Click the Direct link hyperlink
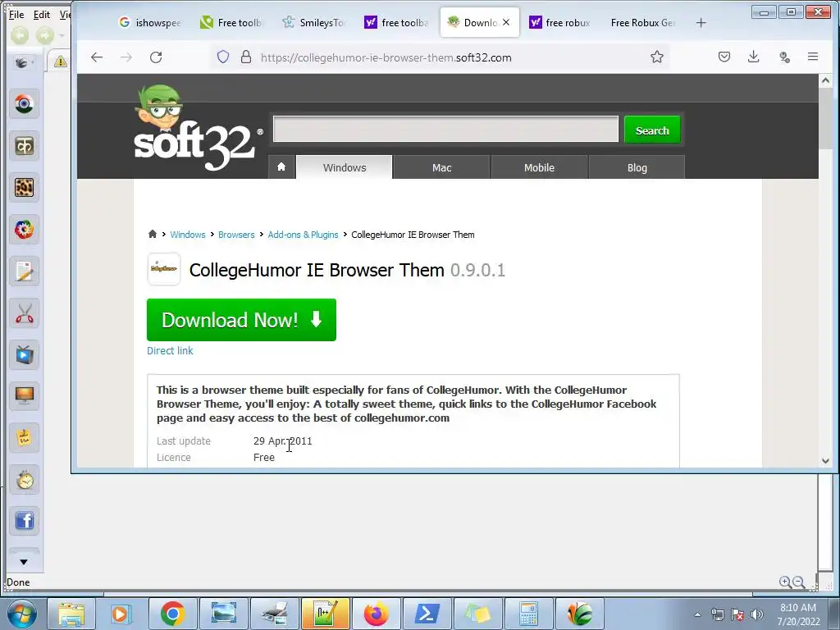This screenshot has height=630, width=840. 170,350
